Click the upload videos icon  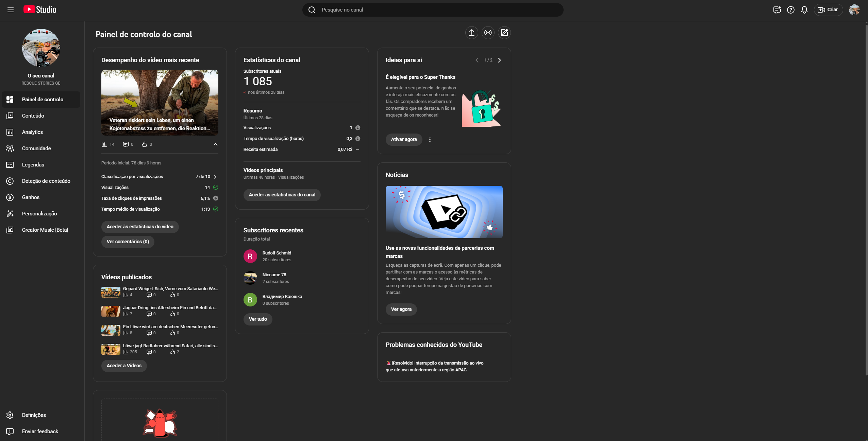(471, 33)
